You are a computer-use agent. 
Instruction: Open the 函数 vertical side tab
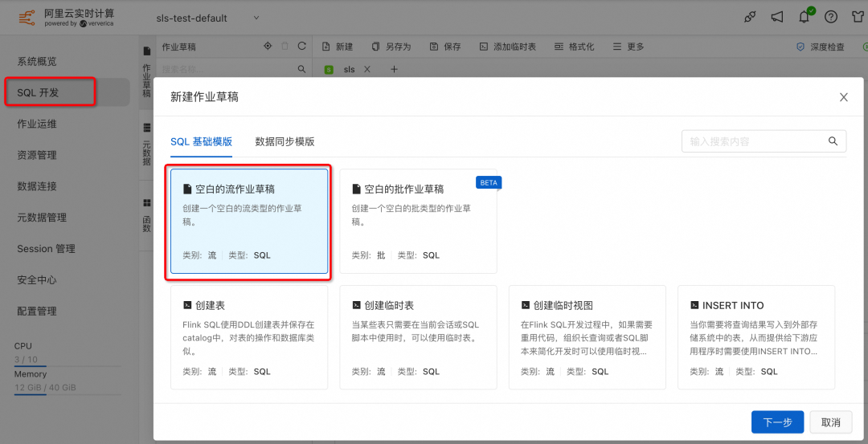tap(147, 216)
